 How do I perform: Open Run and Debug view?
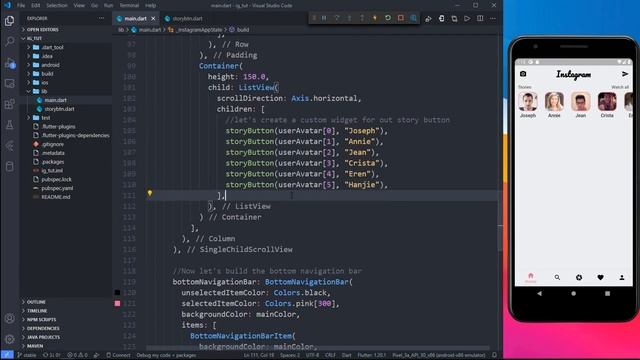9,62
